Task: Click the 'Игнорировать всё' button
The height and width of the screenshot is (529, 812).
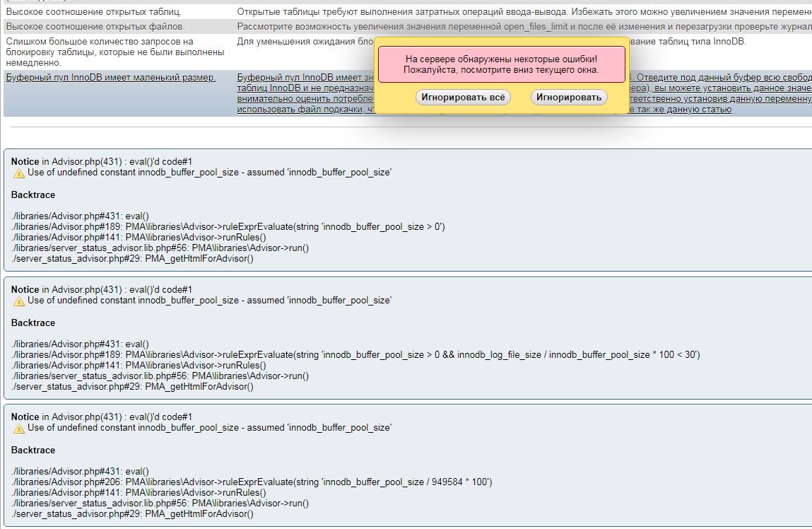Action: point(463,98)
